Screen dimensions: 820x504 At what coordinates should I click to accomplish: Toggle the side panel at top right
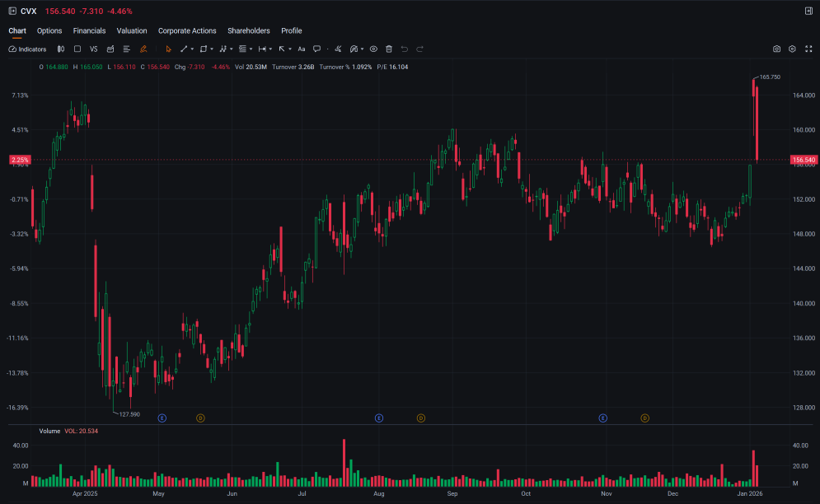click(x=808, y=11)
